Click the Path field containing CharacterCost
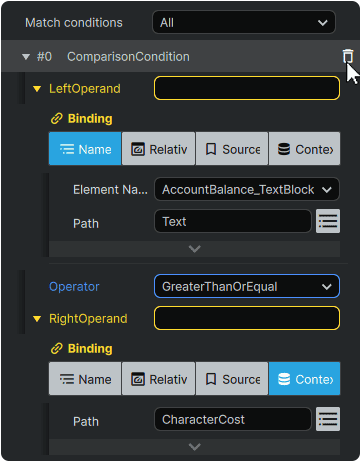 233,419
